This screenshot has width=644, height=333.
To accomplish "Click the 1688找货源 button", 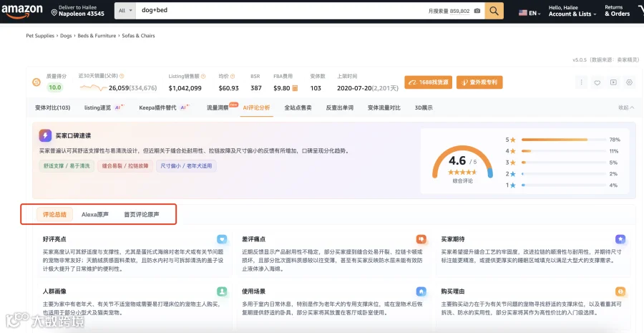I will tap(429, 82).
